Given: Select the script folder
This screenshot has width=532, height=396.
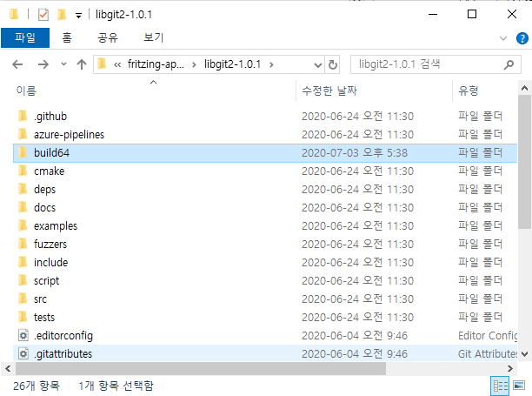Looking at the screenshot, I should pos(265,281).
